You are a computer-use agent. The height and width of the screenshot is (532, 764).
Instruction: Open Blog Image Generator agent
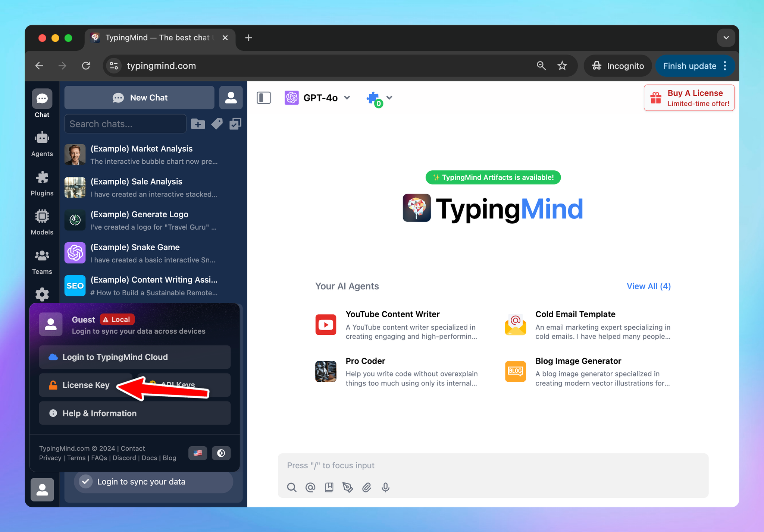pyautogui.click(x=588, y=372)
